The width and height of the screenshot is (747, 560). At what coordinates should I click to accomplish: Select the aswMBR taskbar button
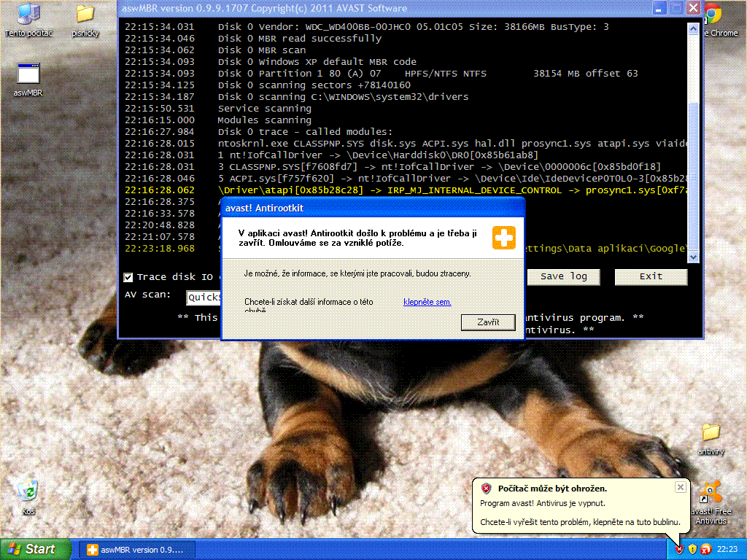(x=136, y=550)
